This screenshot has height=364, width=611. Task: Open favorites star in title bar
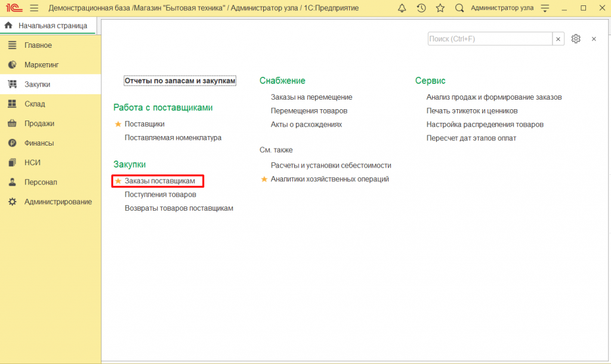pyautogui.click(x=440, y=8)
